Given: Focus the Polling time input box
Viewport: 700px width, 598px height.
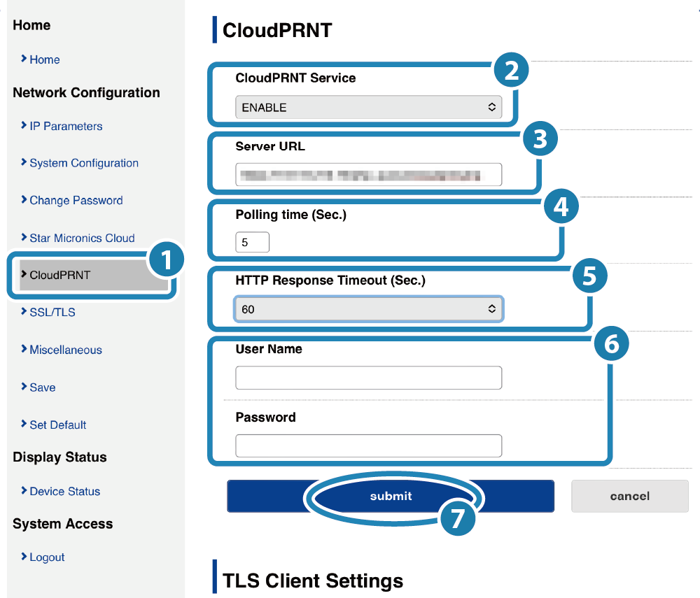Looking at the screenshot, I should 252,243.
